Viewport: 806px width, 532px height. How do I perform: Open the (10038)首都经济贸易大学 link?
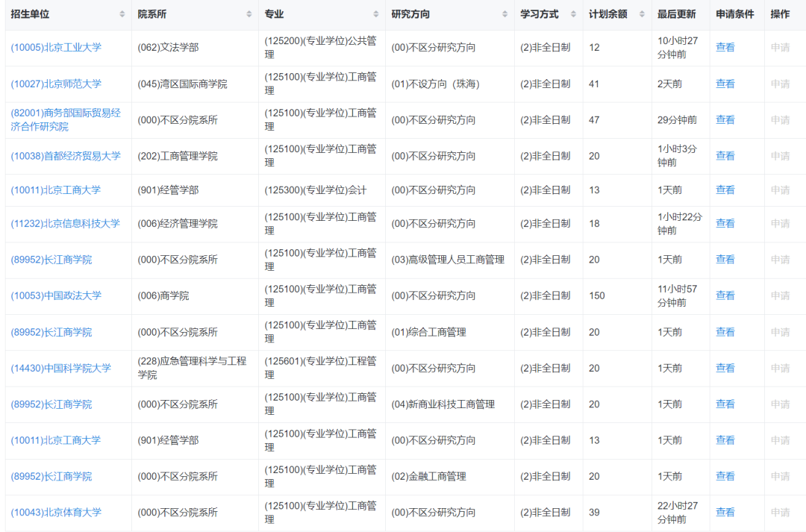click(x=66, y=156)
